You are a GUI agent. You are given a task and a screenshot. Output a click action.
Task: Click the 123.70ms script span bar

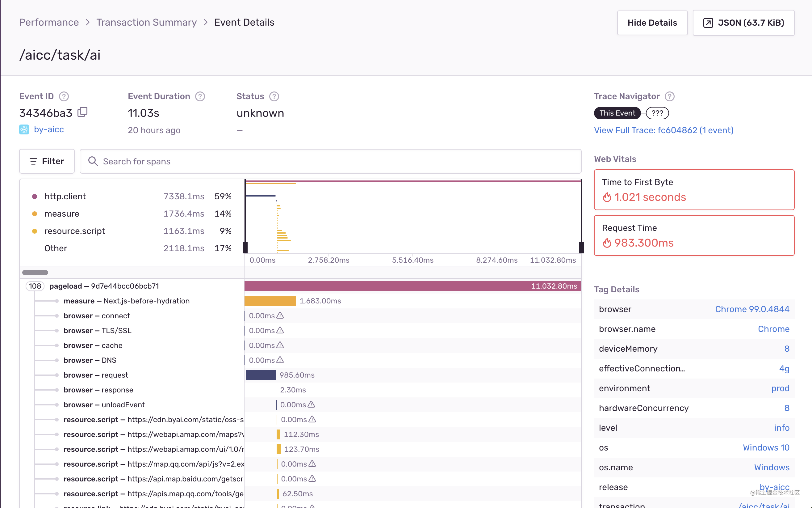[278, 449]
